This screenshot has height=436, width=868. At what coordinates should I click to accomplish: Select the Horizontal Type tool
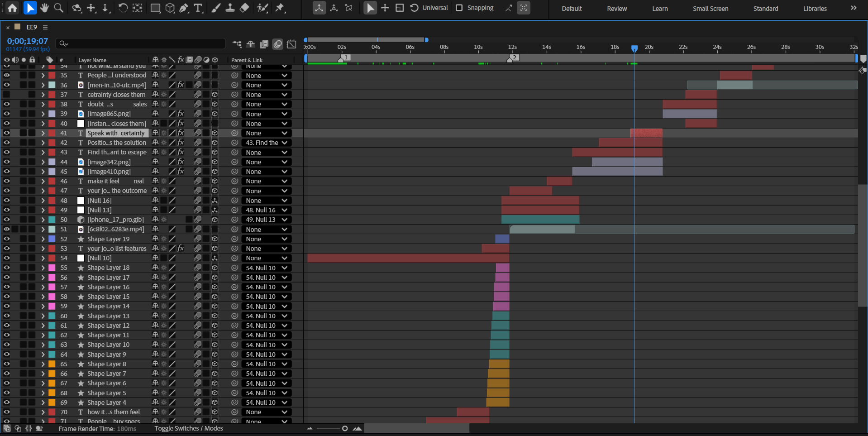(198, 8)
